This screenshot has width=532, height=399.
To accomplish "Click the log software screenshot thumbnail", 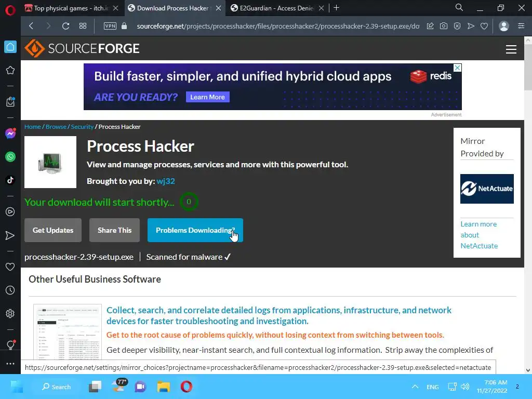I will point(68,332).
